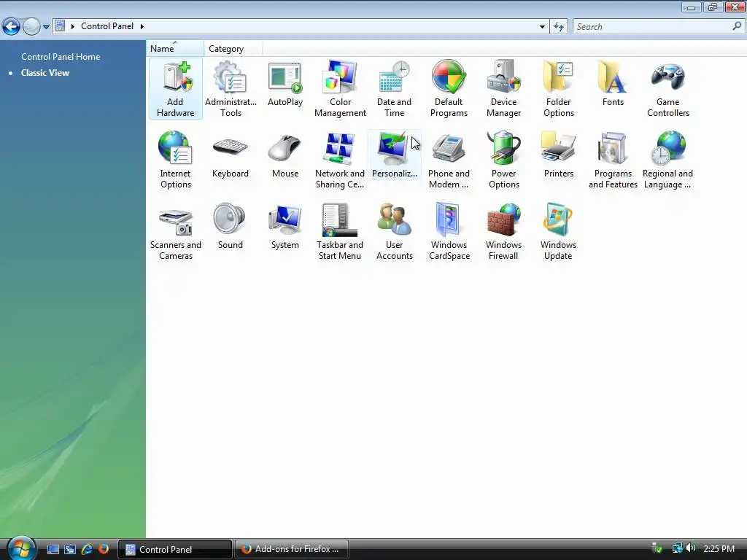Switch to Control Panel taskbar button

coord(175,550)
